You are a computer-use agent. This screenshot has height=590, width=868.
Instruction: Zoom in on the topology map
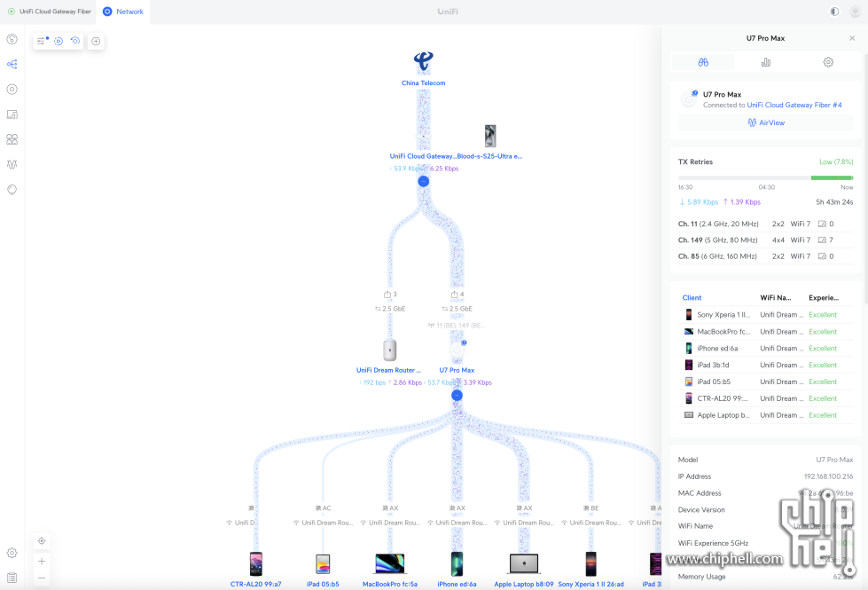[42, 562]
